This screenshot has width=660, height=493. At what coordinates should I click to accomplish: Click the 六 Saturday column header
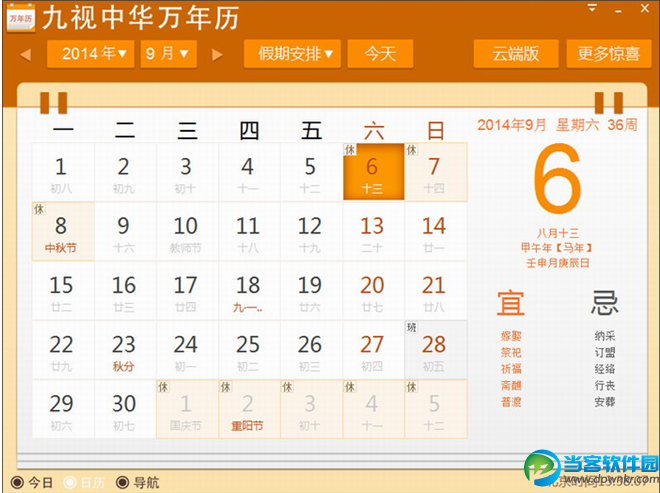pos(374,131)
